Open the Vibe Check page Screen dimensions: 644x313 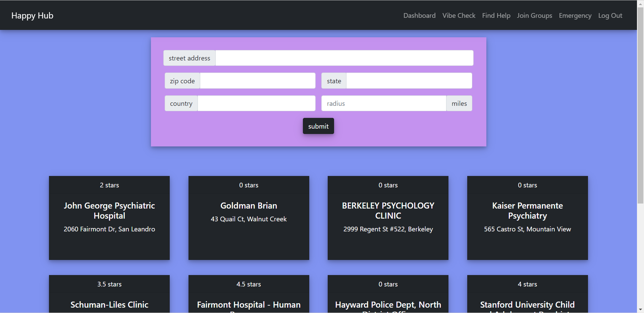[x=459, y=15]
